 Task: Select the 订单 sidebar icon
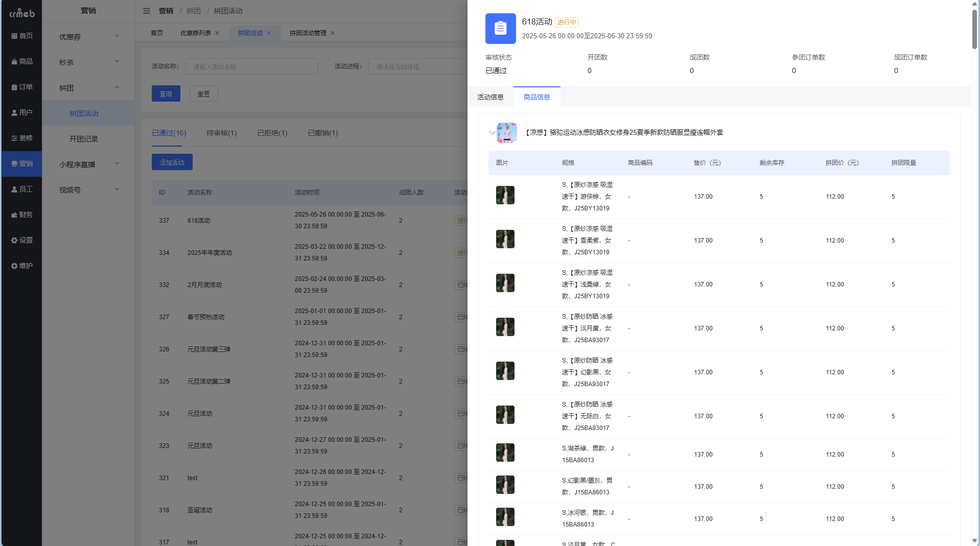tap(21, 87)
